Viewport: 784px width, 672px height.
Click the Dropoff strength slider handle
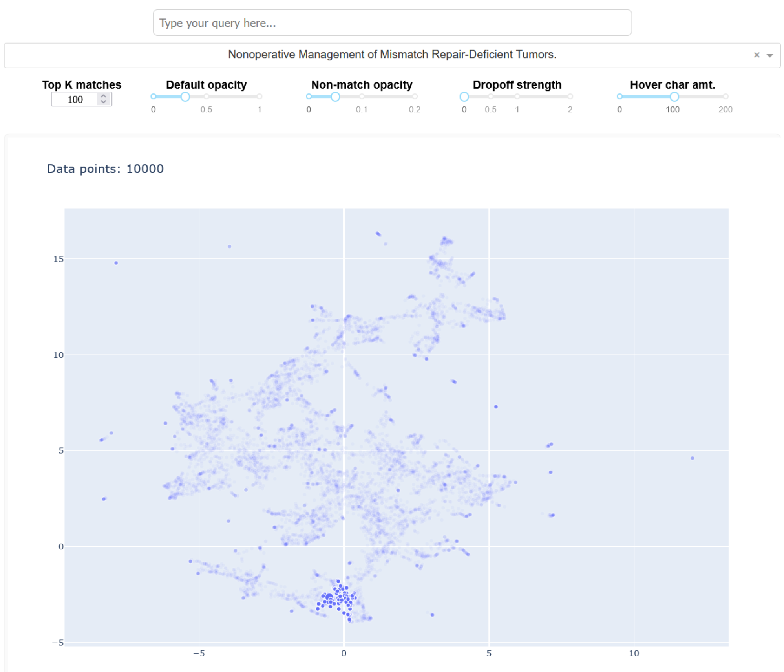464,97
